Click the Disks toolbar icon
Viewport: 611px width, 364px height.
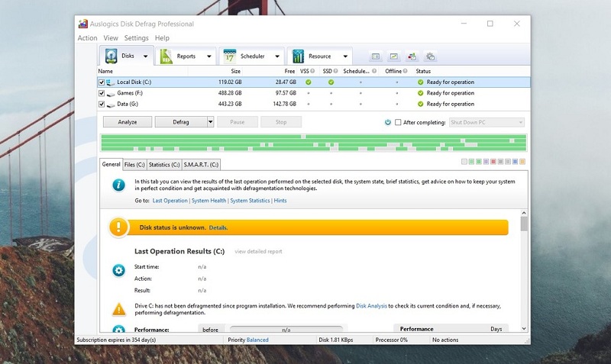112,56
